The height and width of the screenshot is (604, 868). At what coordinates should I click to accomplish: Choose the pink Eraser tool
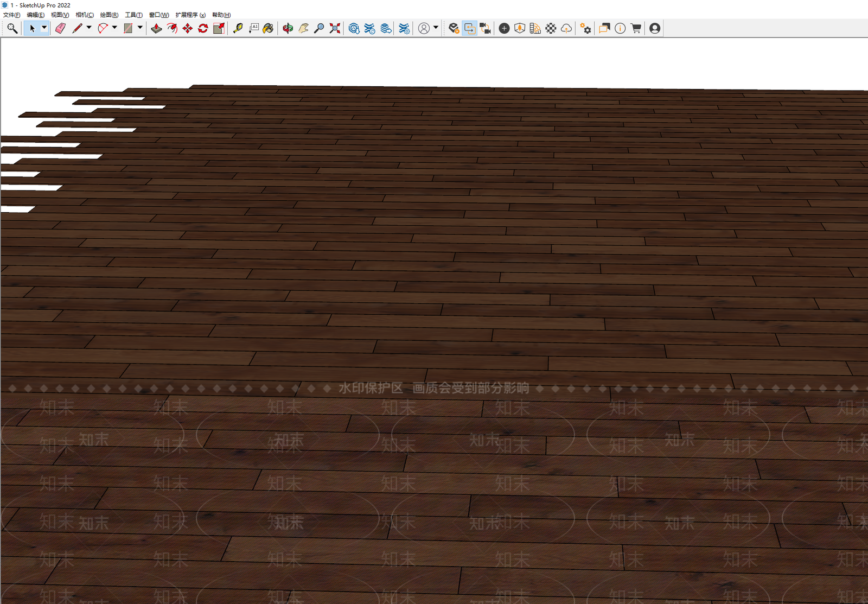60,28
